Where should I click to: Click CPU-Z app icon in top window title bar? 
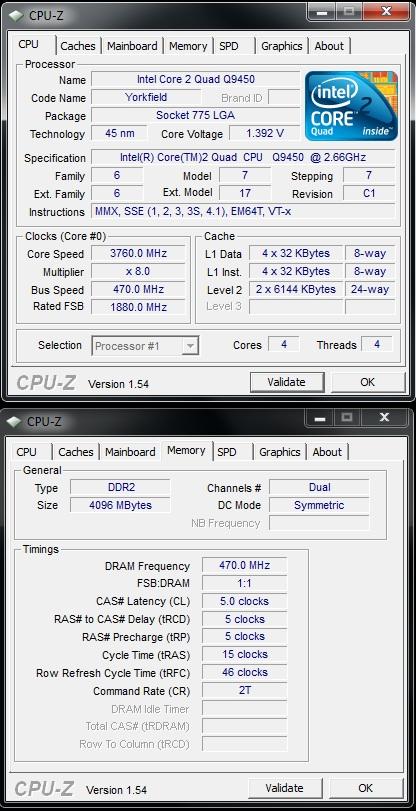(16, 15)
